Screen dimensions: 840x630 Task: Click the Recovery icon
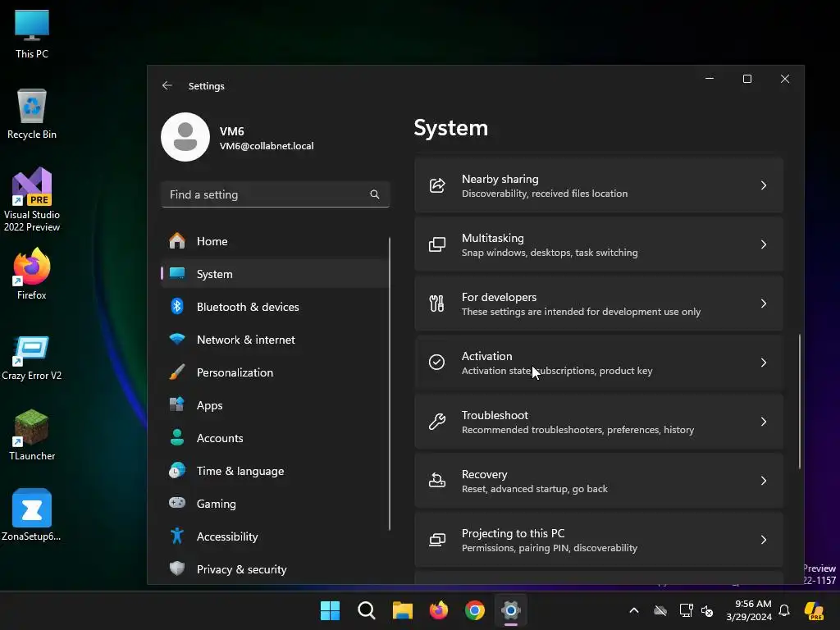click(x=437, y=481)
